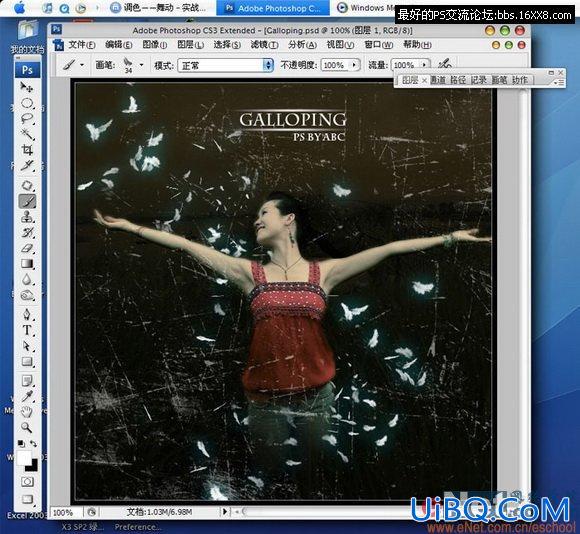Select the Eyedropper tool
The width and height of the screenshot is (580, 534).
pos(27,396)
